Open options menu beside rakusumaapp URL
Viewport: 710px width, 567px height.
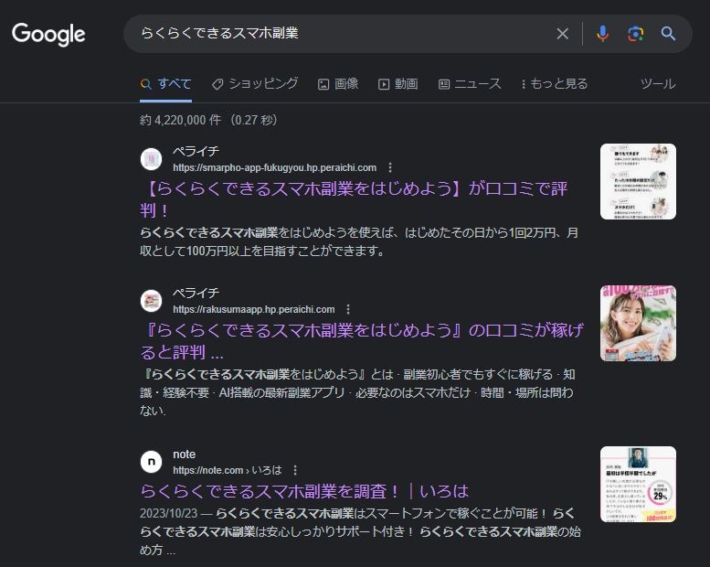348,309
